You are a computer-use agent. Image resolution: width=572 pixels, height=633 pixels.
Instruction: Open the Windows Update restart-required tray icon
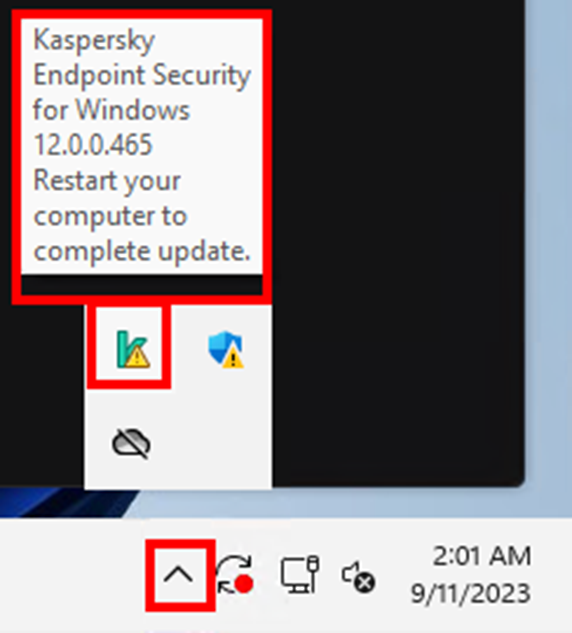click(235, 574)
